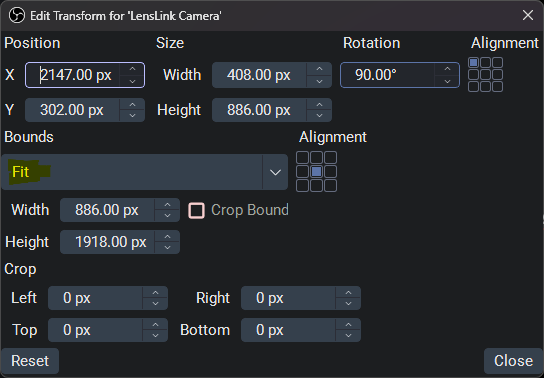Screen dimensions: 544x378
Task: Select bottom-right positional alignment cell
Action: pos(497,86)
